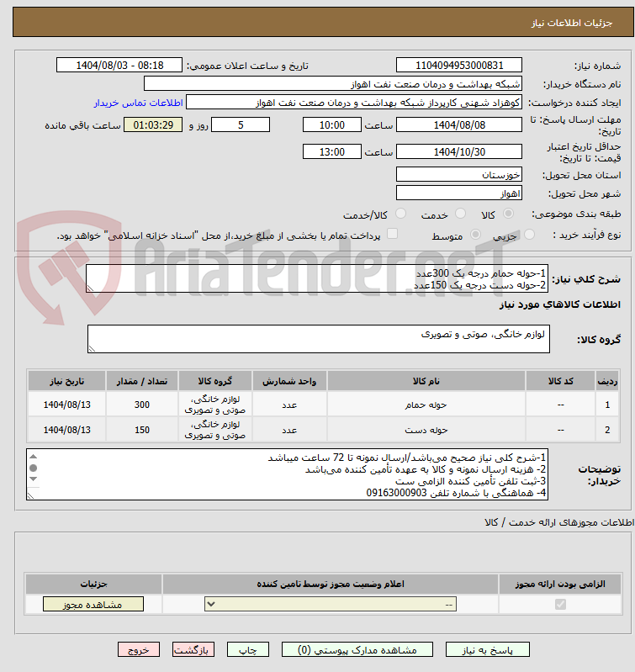Open مشاهده مدارک پیوستی (0) button

(357, 650)
